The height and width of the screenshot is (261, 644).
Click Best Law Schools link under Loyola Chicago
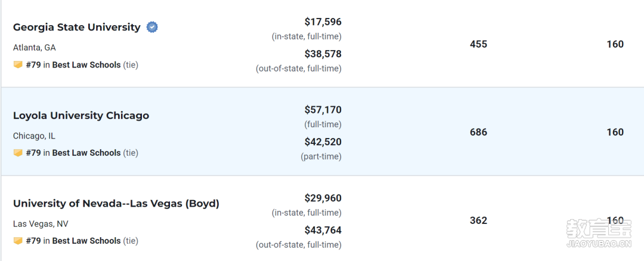[x=86, y=153]
